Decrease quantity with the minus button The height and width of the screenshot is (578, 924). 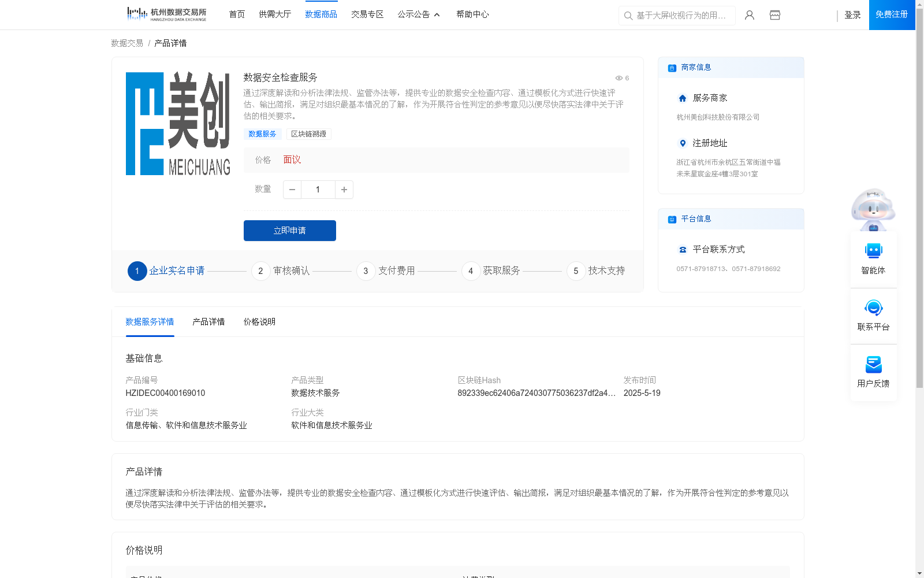click(x=292, y=190)
